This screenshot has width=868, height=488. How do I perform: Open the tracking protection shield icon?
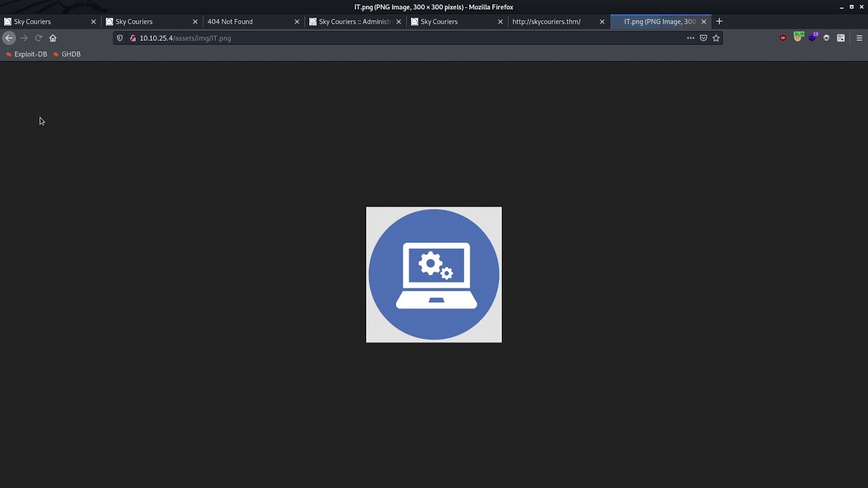[120, 38]
